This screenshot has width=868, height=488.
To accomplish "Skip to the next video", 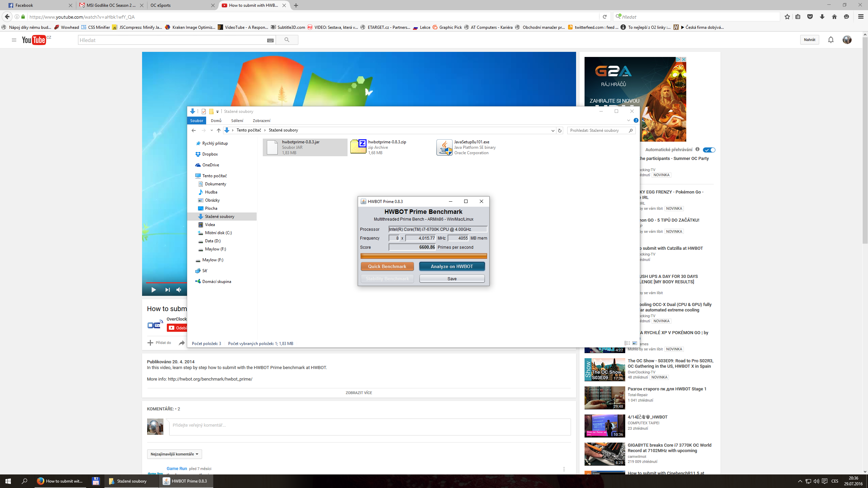I will click(167, 290).
